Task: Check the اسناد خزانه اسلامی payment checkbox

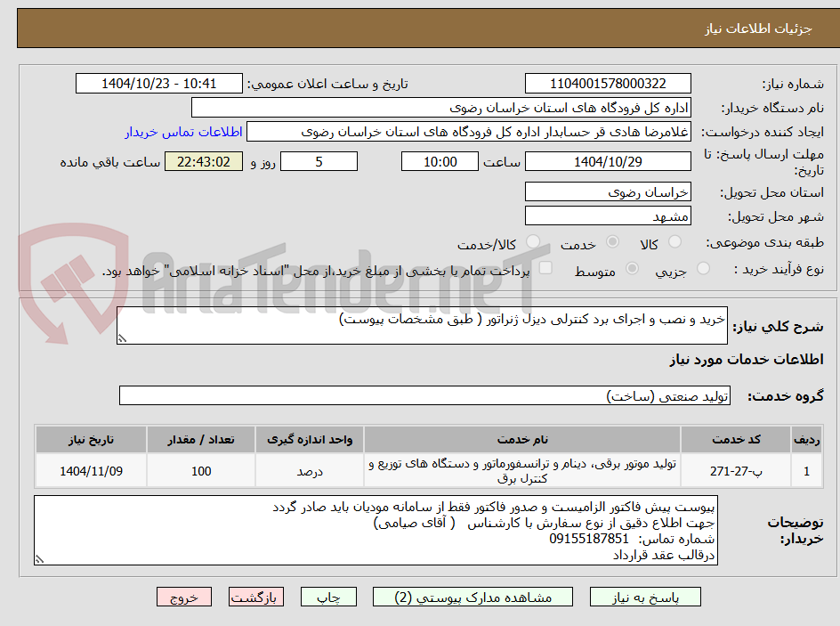Action: pyautogui.click(x=545, y=268)
